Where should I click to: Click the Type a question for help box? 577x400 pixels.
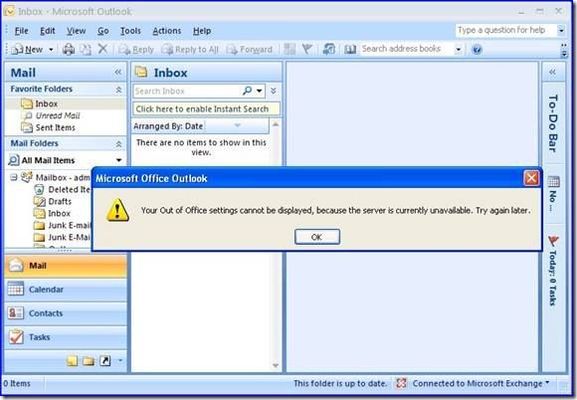[x=506, y=30]
